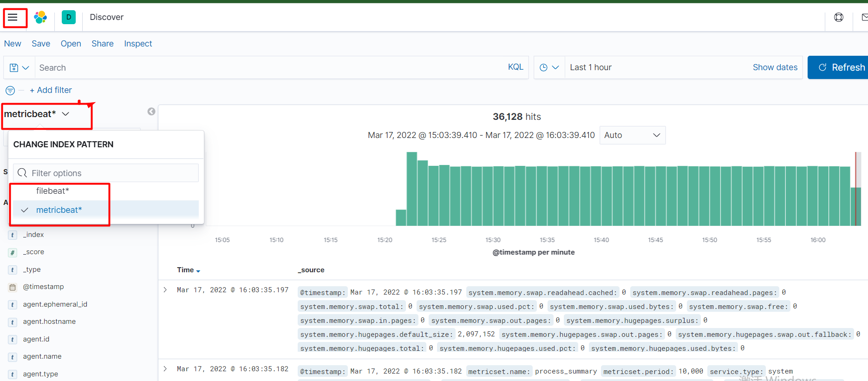This screenshot has width=868, height=381.
Task: Open the green D space avatar
Action: 69,17
